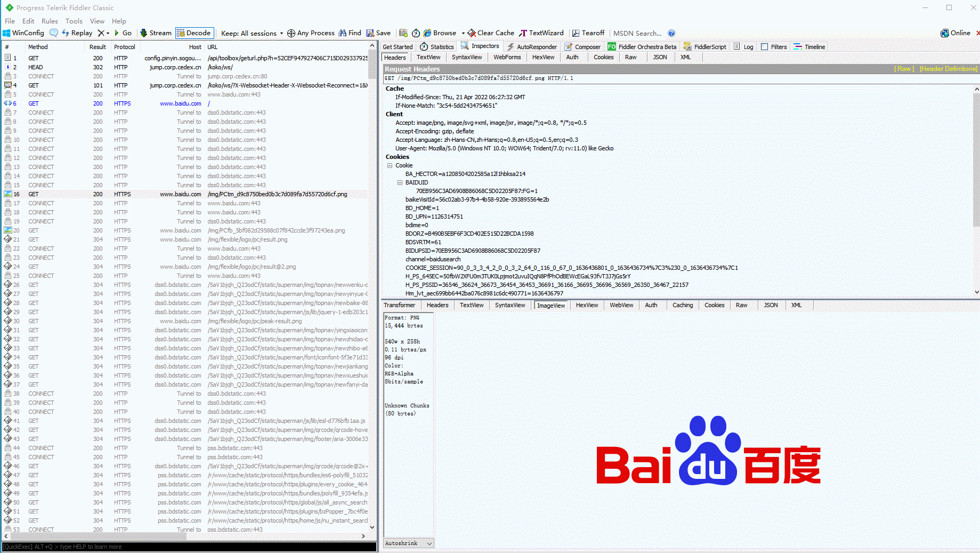Viewport: 980px width, 553px height.
Task: Open the FiddlerScript tab
Action: click(x=704, y=47)
